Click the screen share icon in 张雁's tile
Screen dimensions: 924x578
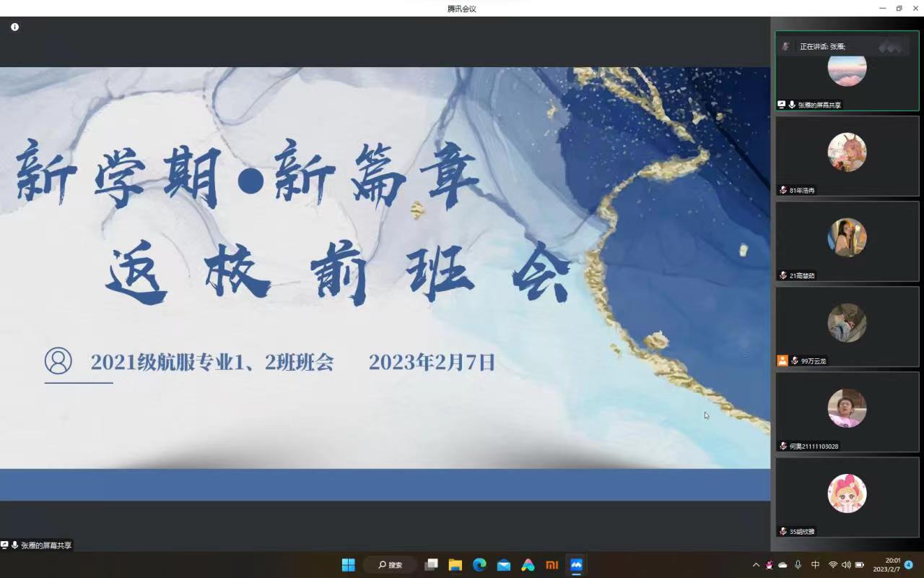click(781, 105)
